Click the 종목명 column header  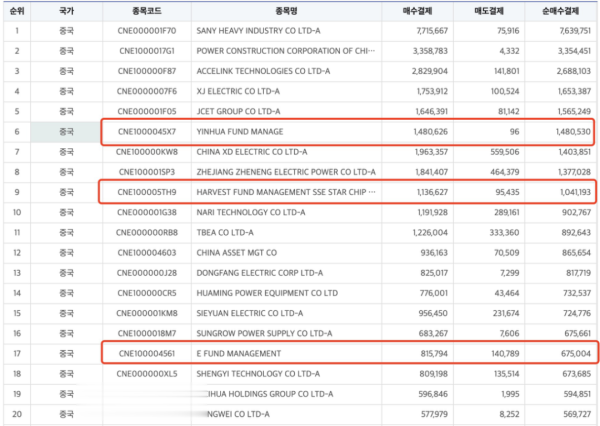[x=286, y=11]
